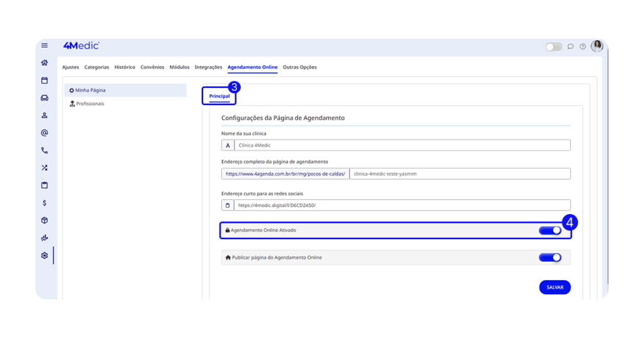Copy short address with clipboard icon
This screenshot has height=338, width=644.
pos(228,205)
